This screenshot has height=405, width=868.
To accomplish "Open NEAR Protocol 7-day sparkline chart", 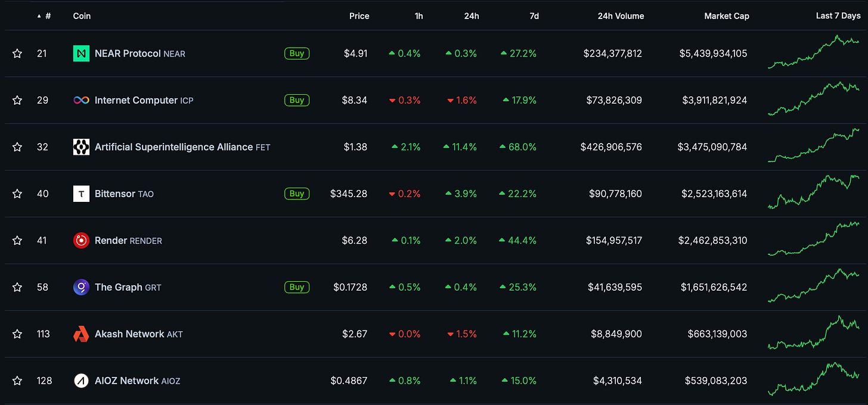I will (x=814, y=52).
